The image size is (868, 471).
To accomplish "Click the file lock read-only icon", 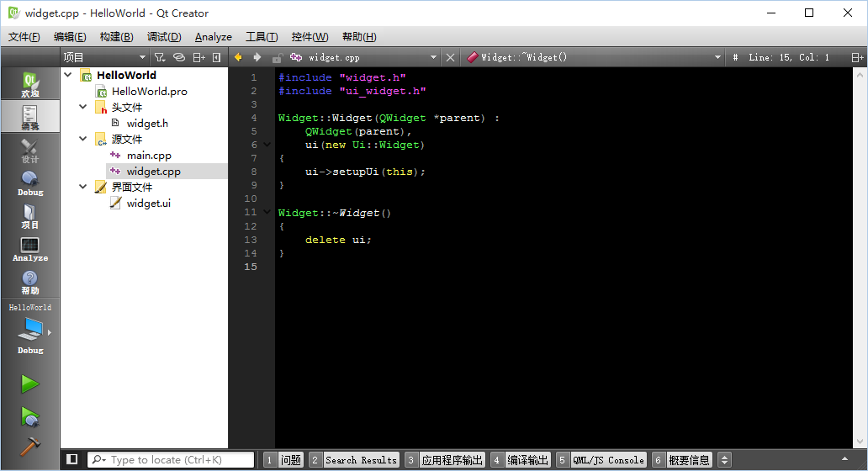I will click(x=278, y=57).
